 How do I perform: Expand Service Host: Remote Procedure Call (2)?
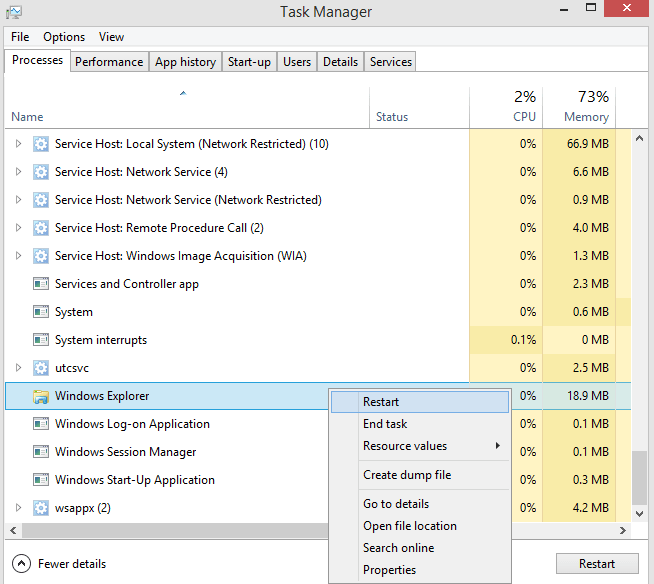[x=18, y=227]
